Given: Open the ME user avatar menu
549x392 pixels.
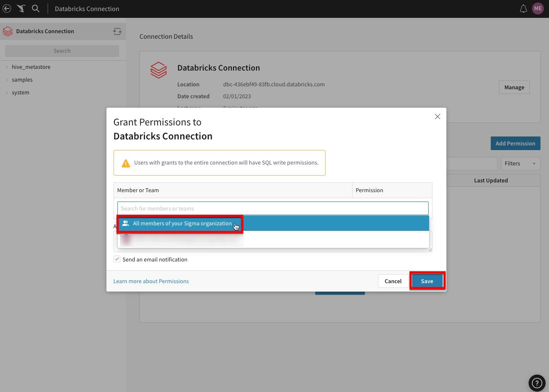Looking at the screenshot, I should (538, 9).
